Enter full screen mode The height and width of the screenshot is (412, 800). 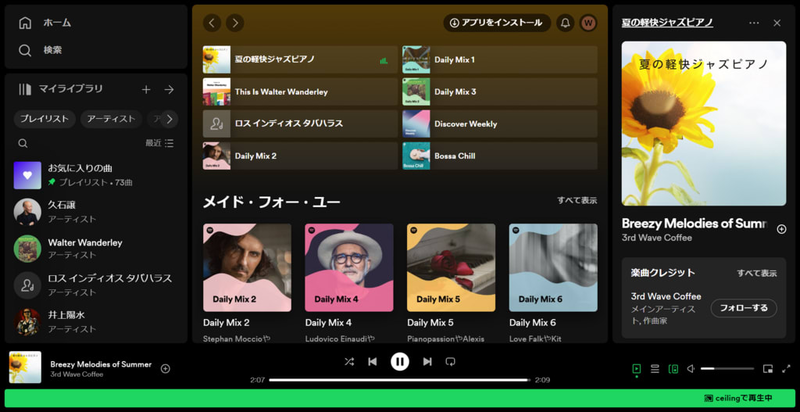tap(786, 369)
